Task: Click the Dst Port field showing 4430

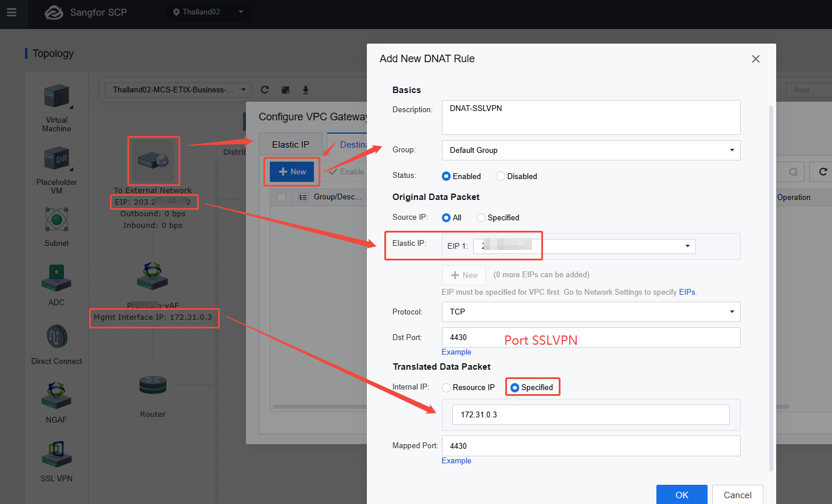Action: [591, 337]
